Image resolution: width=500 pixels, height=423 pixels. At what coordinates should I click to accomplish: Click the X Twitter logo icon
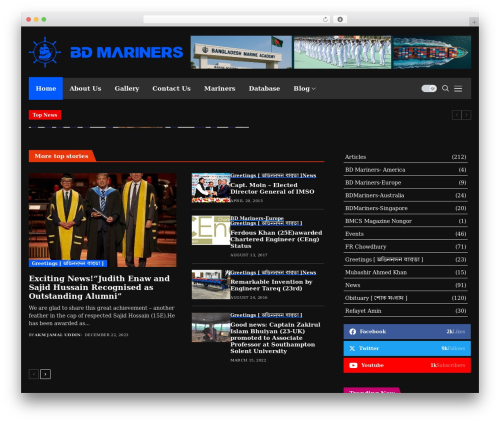click(x=352, y=348)
